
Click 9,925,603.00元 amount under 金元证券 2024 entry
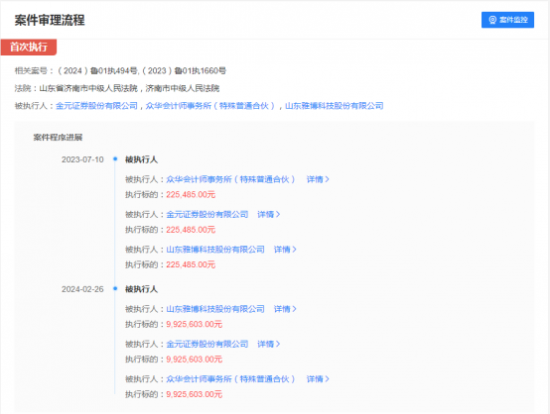[194, 359]
